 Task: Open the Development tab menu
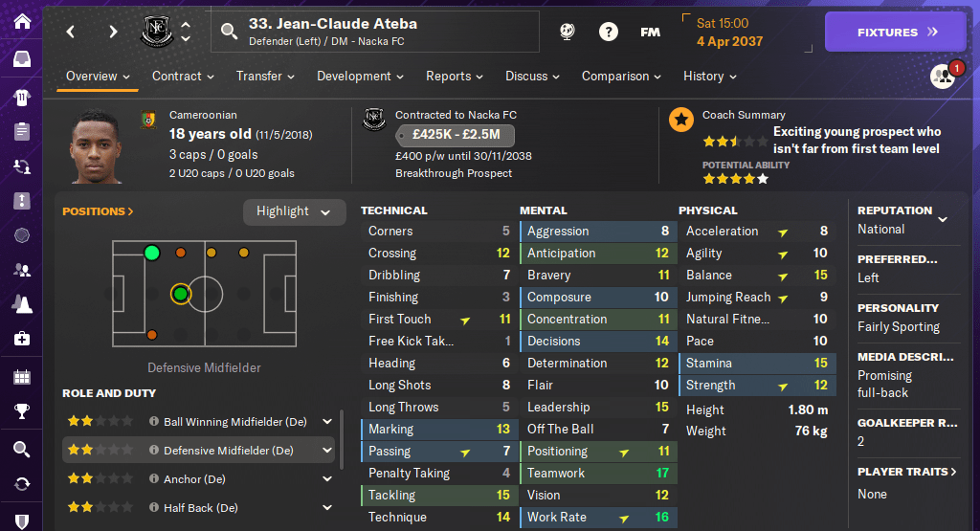[360, 77]
